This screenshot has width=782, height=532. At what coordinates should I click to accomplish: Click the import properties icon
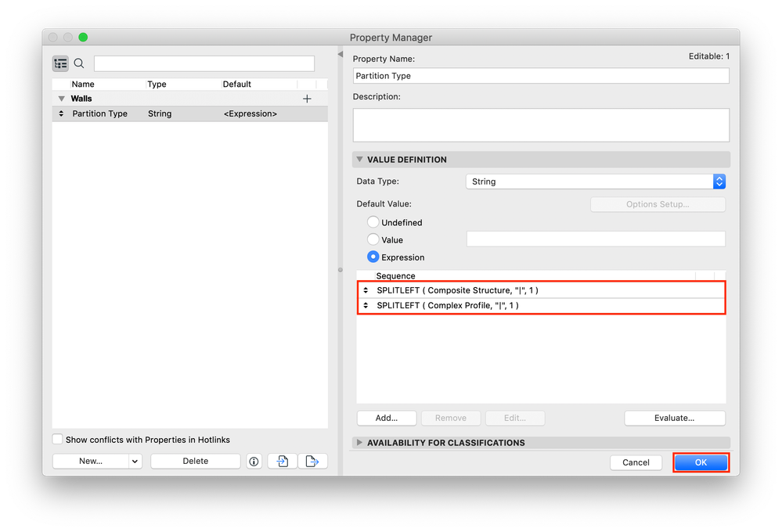pos(283,462)
